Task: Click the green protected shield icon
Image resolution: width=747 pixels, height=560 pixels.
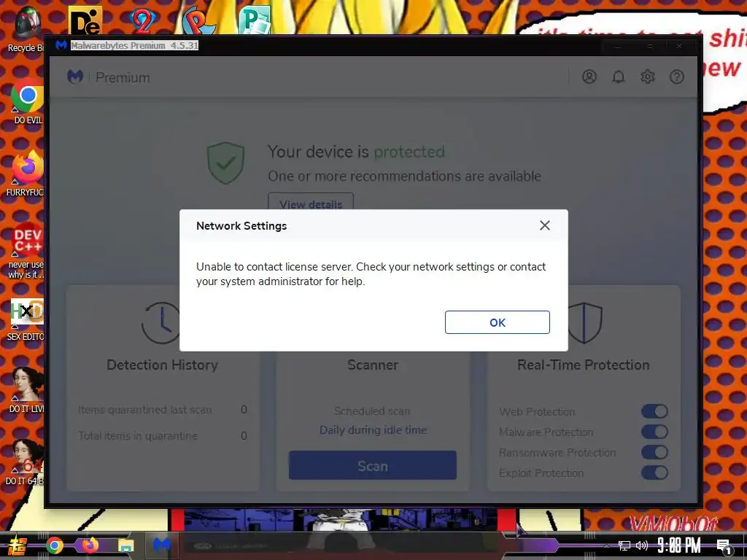Action: point(226,163)
